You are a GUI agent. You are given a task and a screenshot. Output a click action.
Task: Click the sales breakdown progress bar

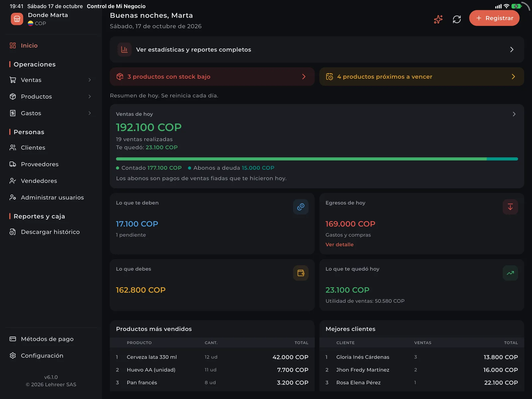(x=317, y=159)
